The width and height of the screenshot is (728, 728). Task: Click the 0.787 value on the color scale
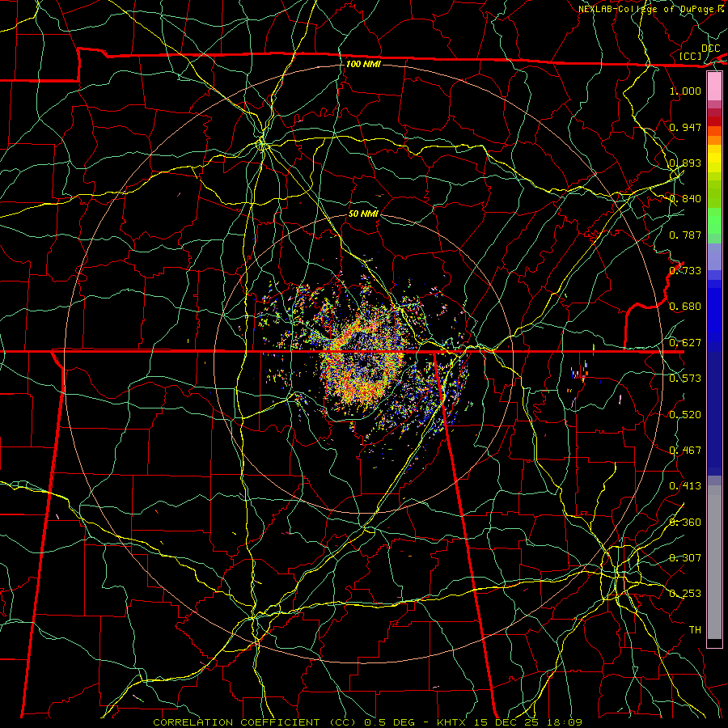(x=685, y=235)
